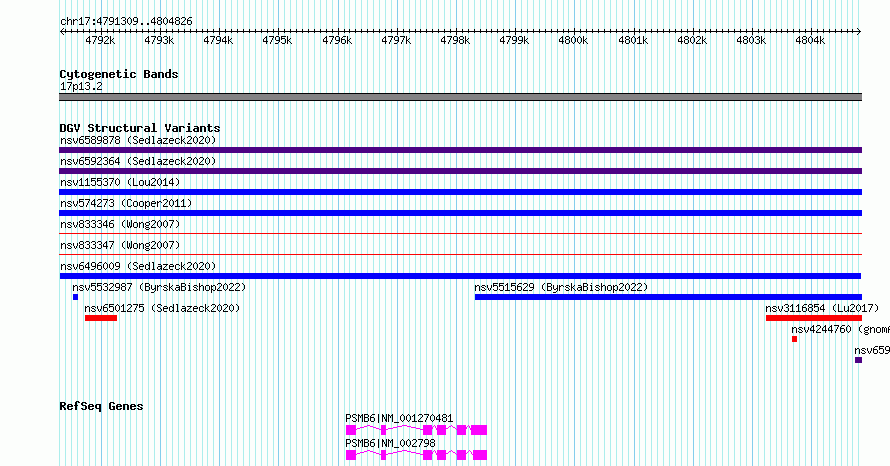The image size is (890, 466).
Task: Click the nsv3116854 (Lu2017) label
Action: point(822,308)
